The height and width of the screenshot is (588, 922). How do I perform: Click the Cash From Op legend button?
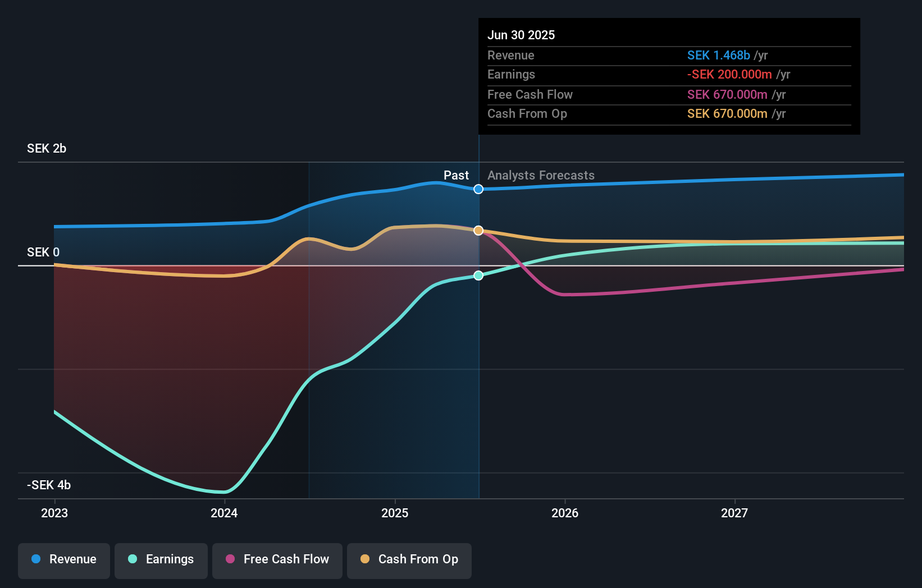pos(409,559)
